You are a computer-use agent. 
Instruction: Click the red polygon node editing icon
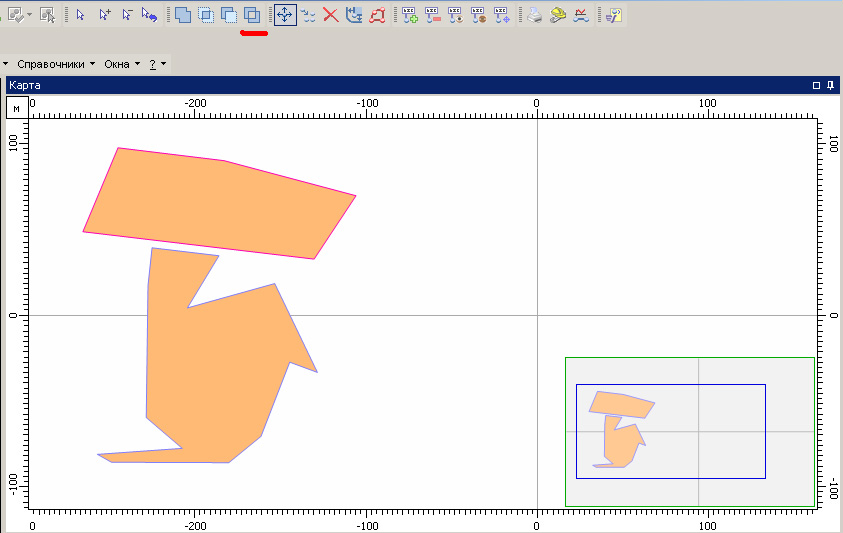point(377,15)
